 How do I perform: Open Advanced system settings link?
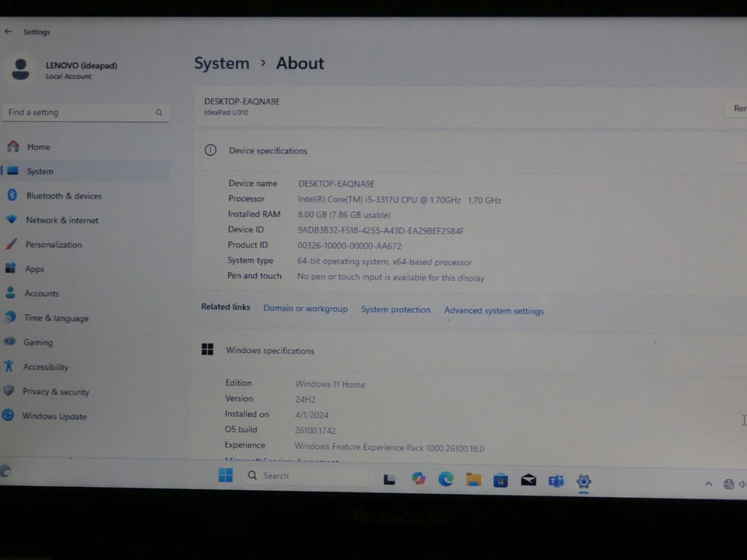coord(493,310)
